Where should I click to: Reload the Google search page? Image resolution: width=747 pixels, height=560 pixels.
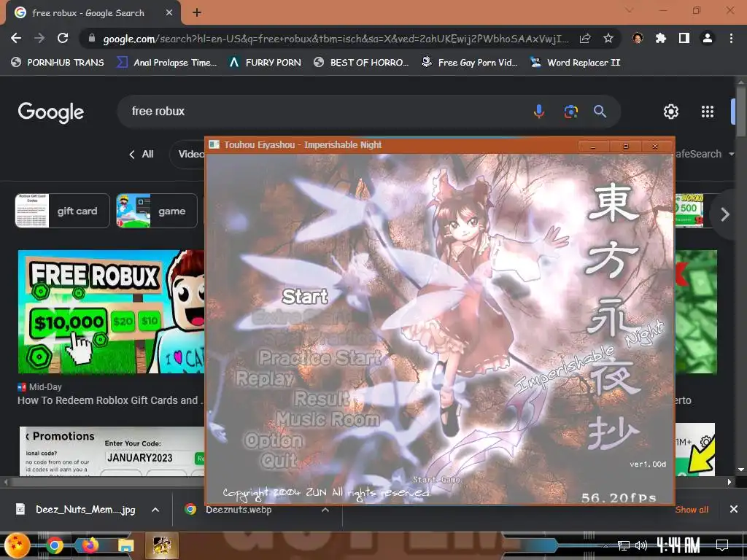(63, 38)
